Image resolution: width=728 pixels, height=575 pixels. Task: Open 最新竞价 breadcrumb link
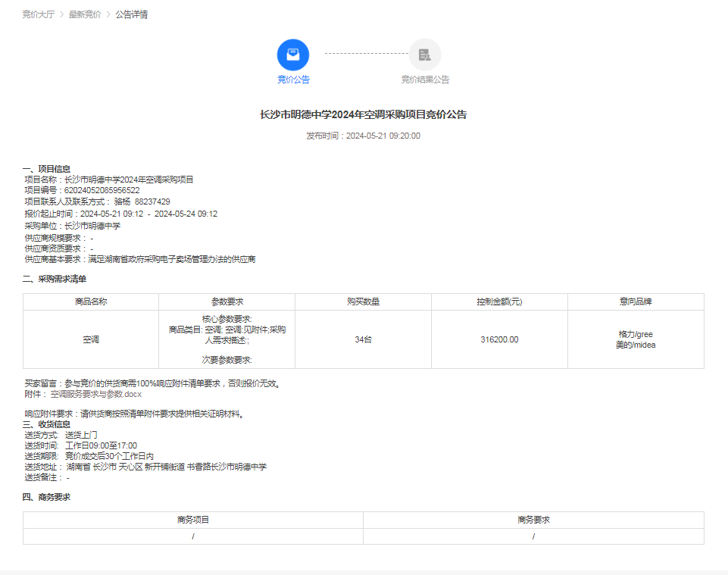(85, 14)
